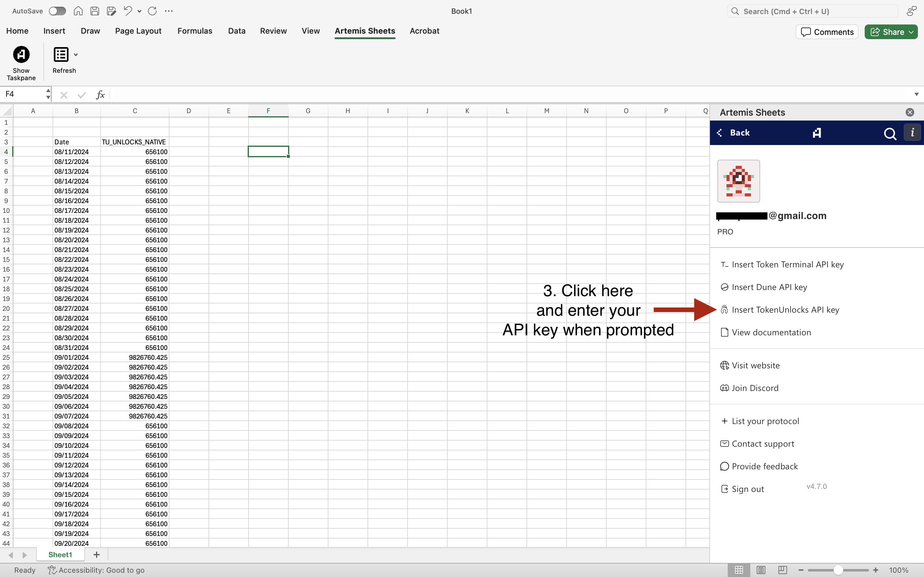Switch to the Page Layout tab
The image size is (924, 577).
138,31
